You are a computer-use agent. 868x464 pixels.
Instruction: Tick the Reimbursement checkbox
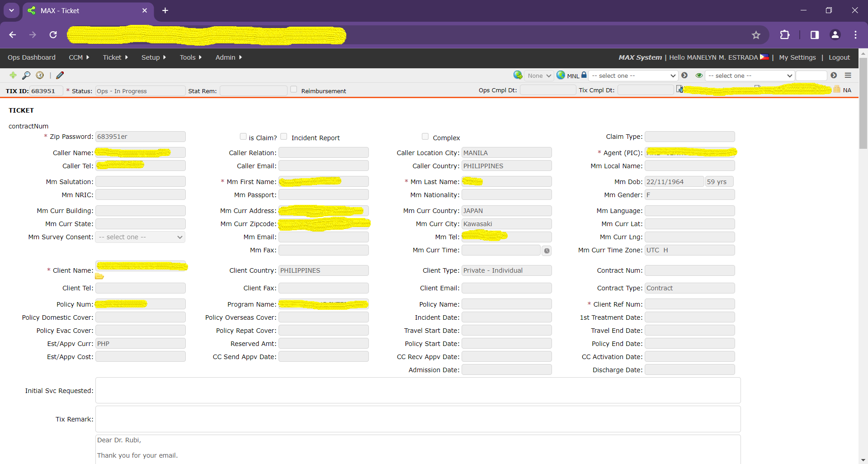click(x=294, y=90)
